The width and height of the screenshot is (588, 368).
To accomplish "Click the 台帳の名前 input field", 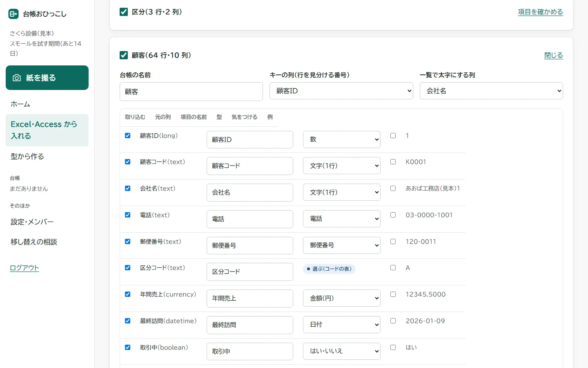I will (x=191, y=92).
